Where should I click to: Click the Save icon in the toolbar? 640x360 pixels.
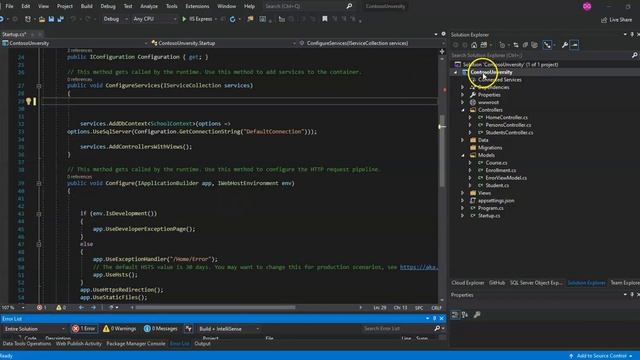pos(51,19)
